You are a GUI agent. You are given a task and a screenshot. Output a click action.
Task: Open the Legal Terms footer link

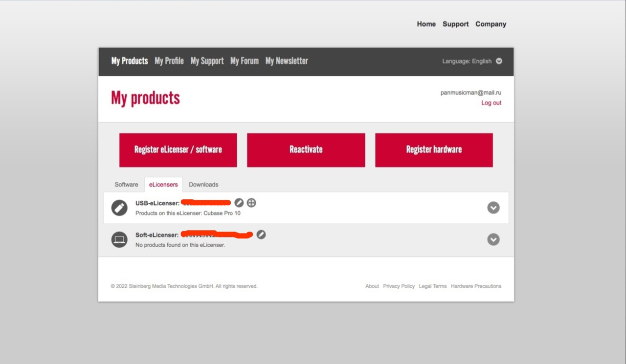click(x=433, y=286)
